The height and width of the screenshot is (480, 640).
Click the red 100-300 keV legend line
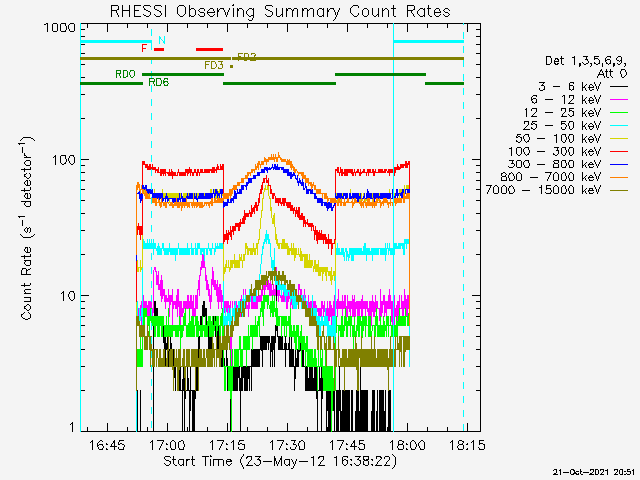(x=619, y=151)
